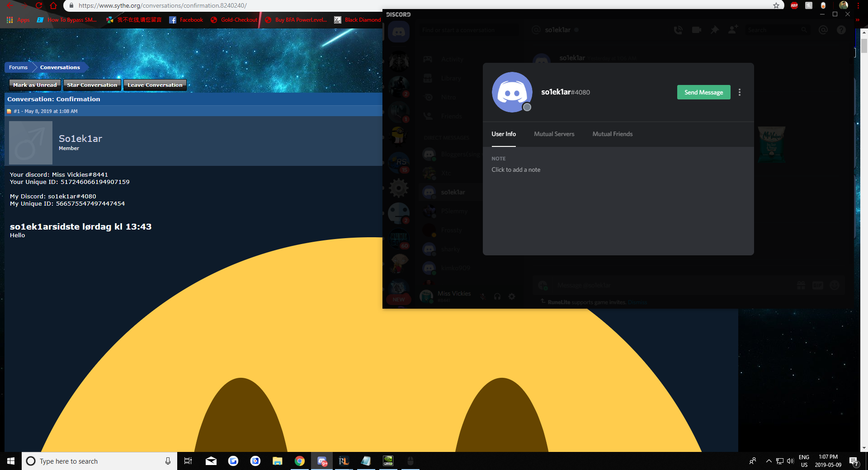Open the Conversations breadcrumb
This screenshot has height=470, width=868.
(x=60, y=67)
